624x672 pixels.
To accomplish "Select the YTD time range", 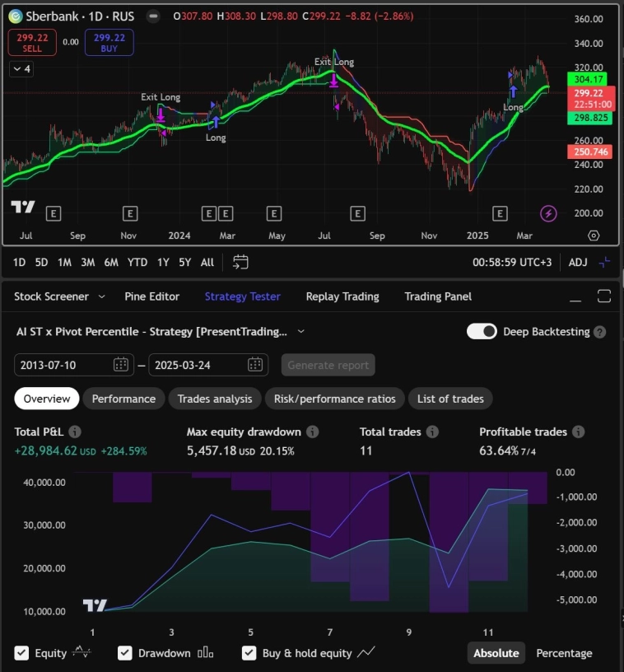I will pos(137,262).
